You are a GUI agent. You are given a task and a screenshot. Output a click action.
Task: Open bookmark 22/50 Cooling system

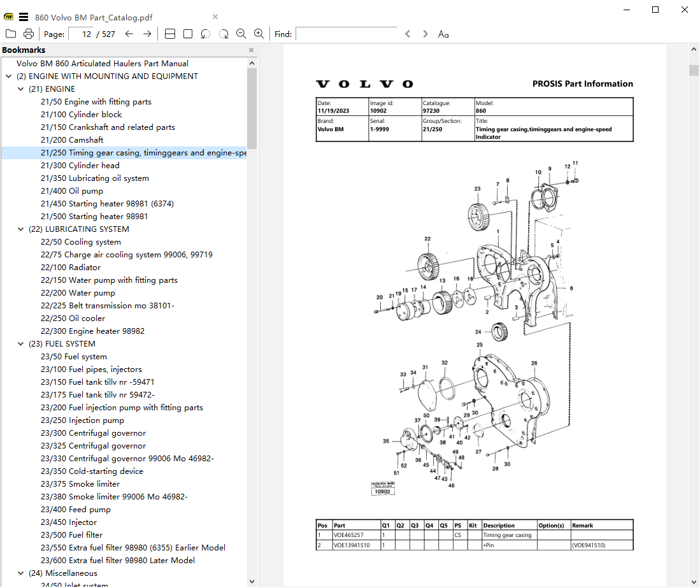click(x=81, y=242)
